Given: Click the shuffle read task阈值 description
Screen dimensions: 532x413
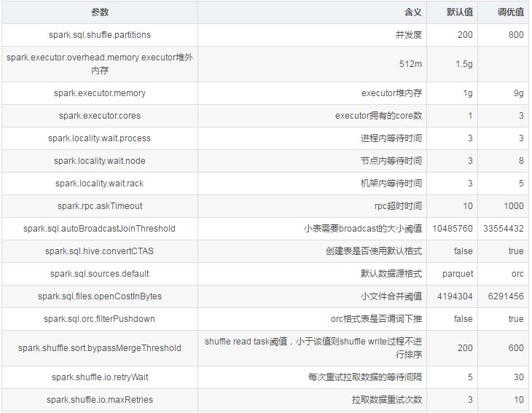Looking at the screenshot, I should pyautogui.click(x=313, y=348).
